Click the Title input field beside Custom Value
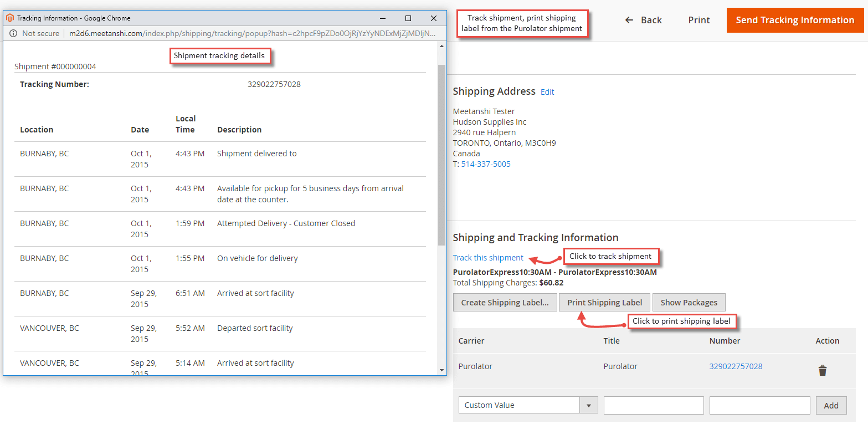Viewport: 868px width, 424px height. click(654, 405)
